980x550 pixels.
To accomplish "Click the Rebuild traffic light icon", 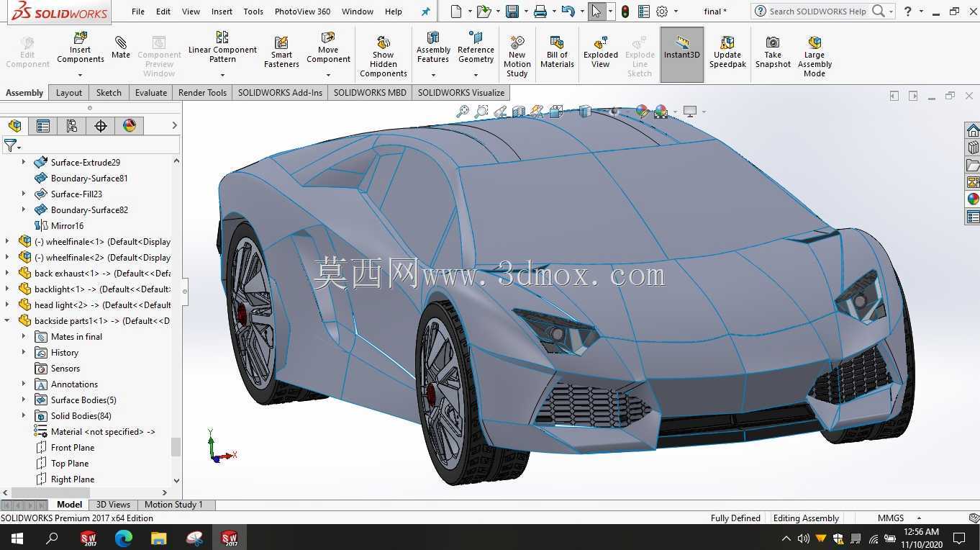I will point(625,12).
